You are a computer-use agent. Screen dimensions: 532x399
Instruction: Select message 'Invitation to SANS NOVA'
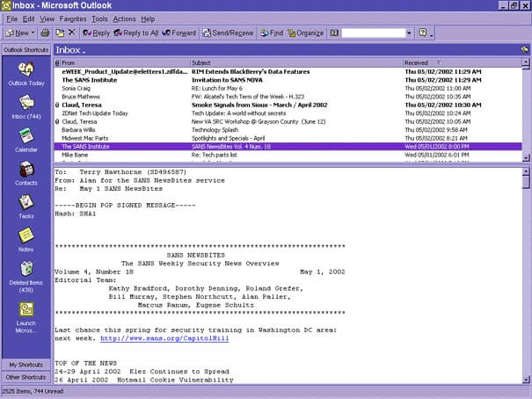click(x=288, y=80)
